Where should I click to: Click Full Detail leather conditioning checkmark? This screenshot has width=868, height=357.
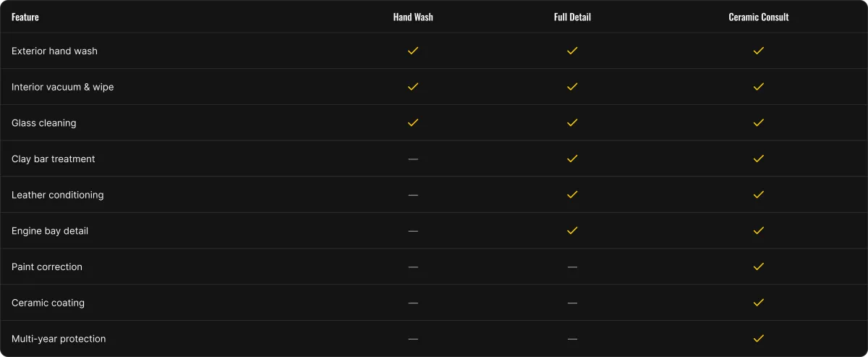572,195
